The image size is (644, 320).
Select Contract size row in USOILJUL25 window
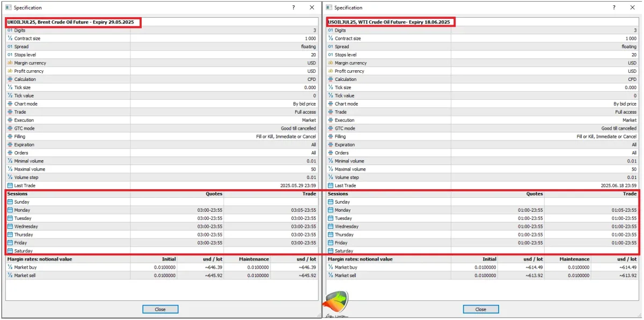(x=482, y=39)
